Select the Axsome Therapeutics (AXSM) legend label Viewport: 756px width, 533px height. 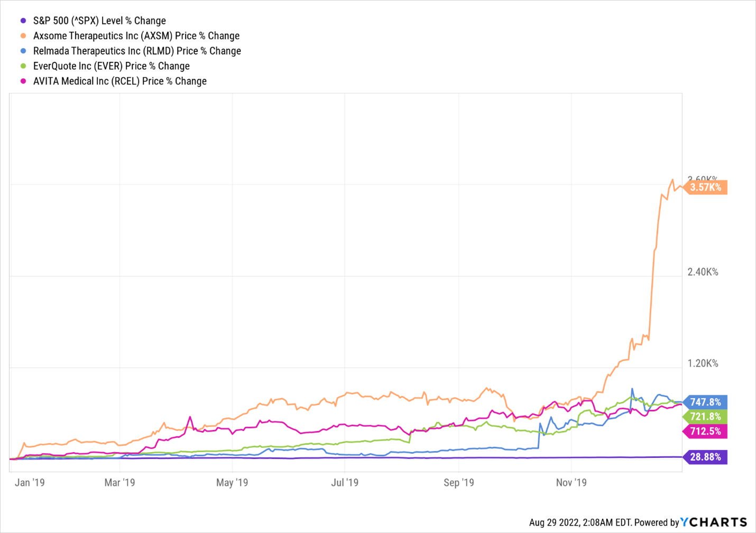tap(136, 36)
